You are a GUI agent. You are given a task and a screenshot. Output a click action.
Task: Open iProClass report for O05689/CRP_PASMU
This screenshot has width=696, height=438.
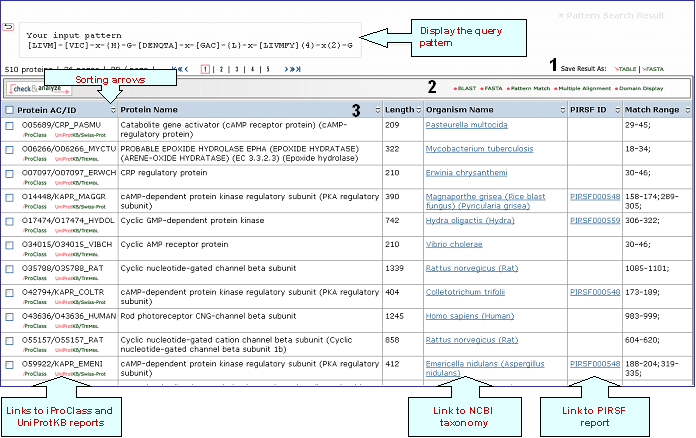[32, 133]
